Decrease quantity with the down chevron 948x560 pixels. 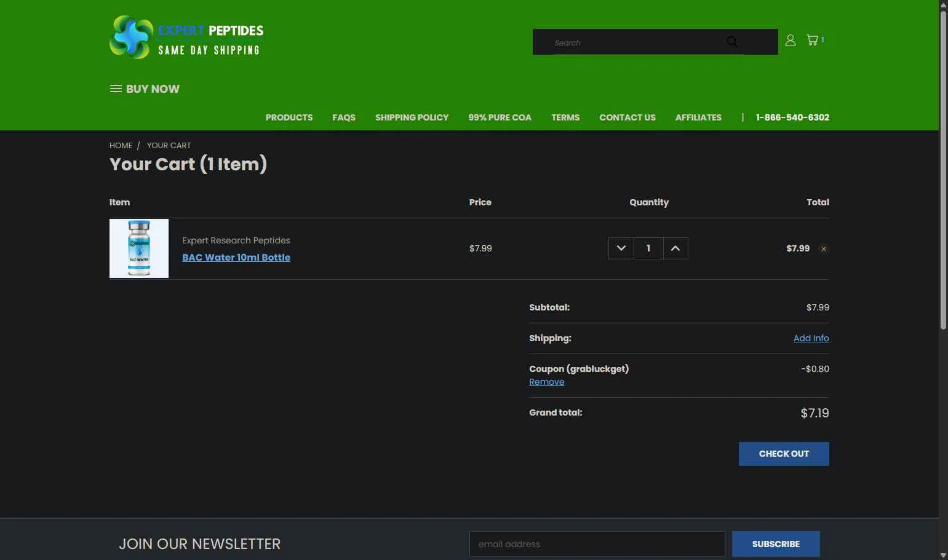tap(621, 248)
